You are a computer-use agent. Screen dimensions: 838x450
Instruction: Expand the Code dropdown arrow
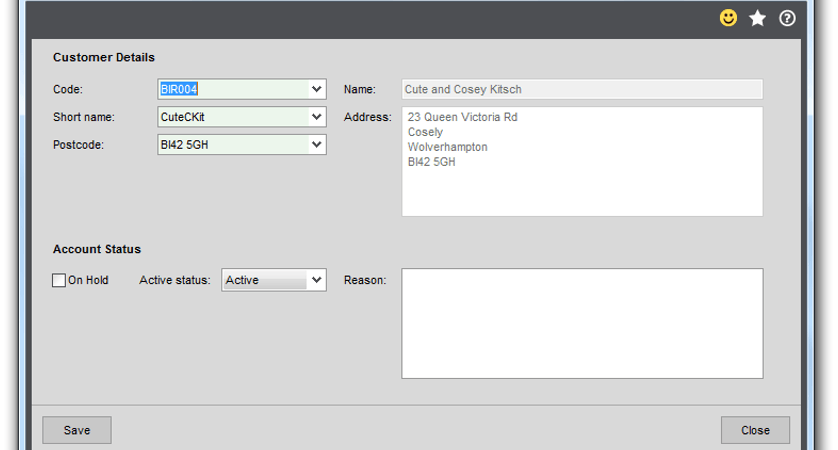pos(316,89)
